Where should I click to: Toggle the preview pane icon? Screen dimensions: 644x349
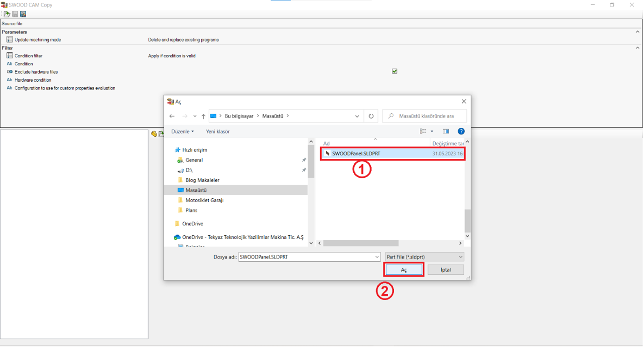pyautogui.click(x=445, y=132)
